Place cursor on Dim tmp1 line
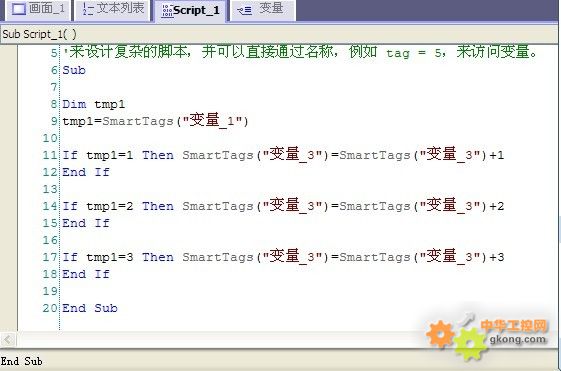Viewport: 561px width, 371px height. pos(94,104)
